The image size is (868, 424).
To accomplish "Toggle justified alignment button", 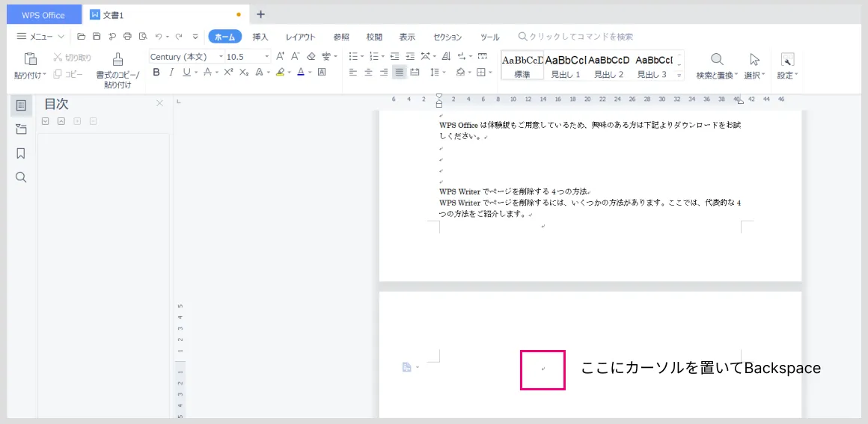I will pos(399,72).
